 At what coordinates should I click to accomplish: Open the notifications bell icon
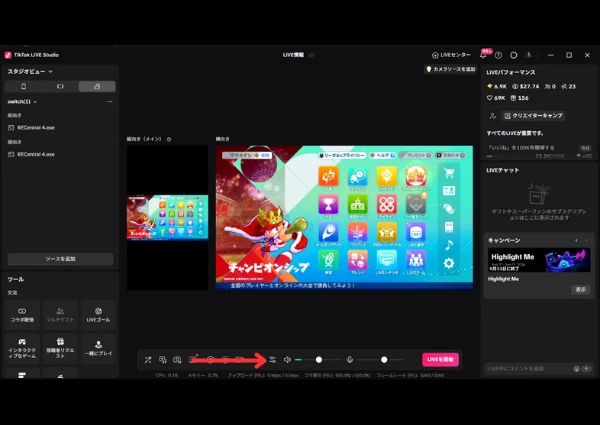click(x=483, y=55)
